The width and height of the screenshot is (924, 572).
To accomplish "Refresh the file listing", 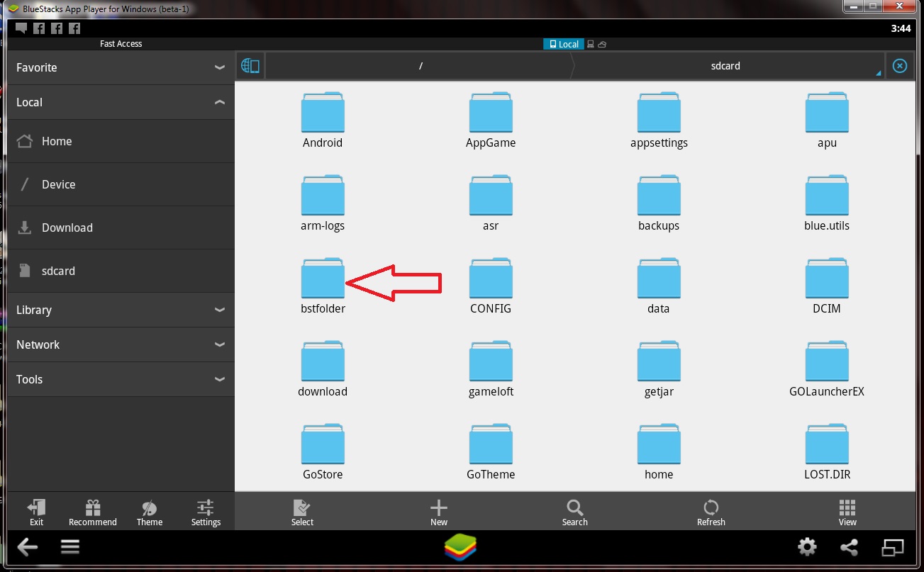I will pos(711,512).
